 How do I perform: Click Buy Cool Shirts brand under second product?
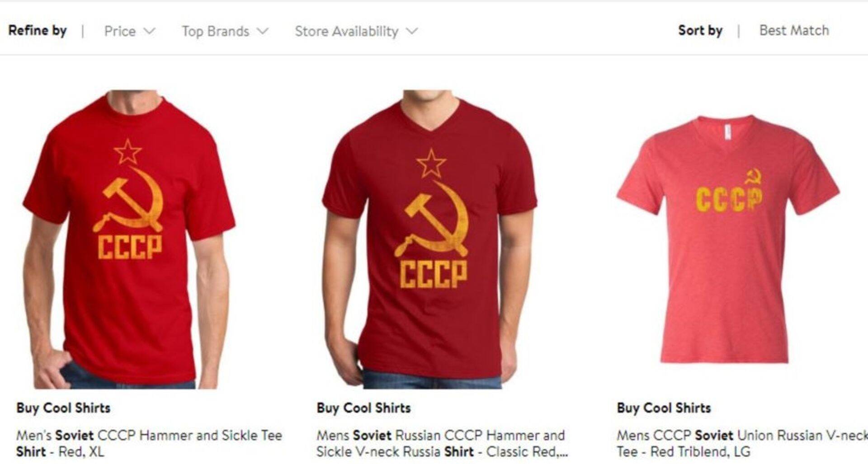click(x=363, y=408)
